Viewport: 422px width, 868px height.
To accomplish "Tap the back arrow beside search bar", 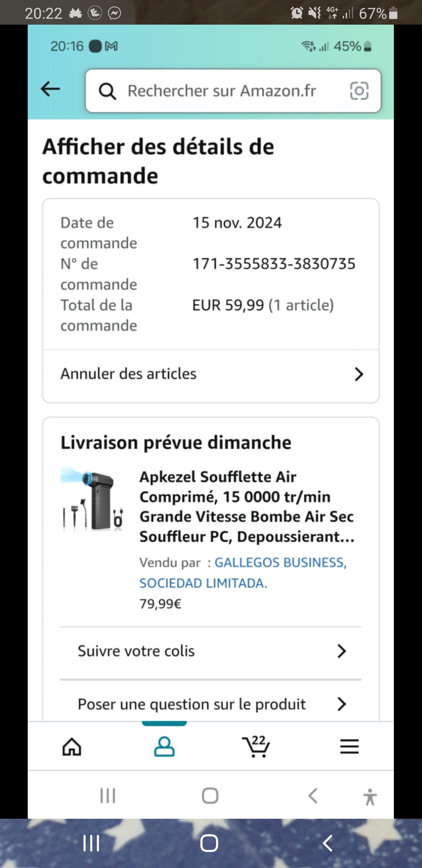I will pos(50,89).
